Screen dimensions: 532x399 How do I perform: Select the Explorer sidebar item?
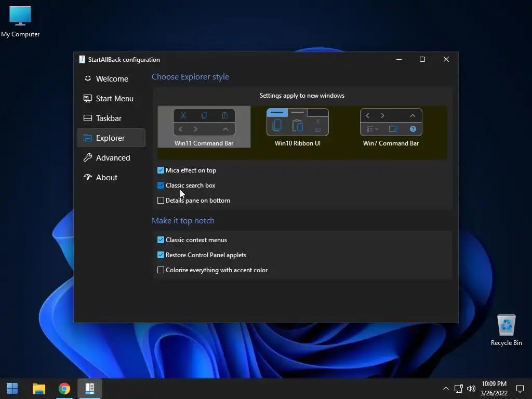point(111,138)
